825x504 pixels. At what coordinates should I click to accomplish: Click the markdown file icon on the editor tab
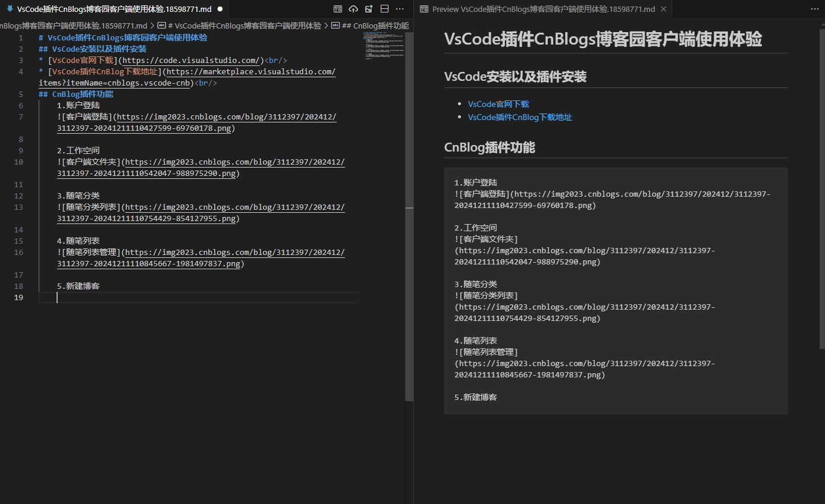tap(10, 9)
